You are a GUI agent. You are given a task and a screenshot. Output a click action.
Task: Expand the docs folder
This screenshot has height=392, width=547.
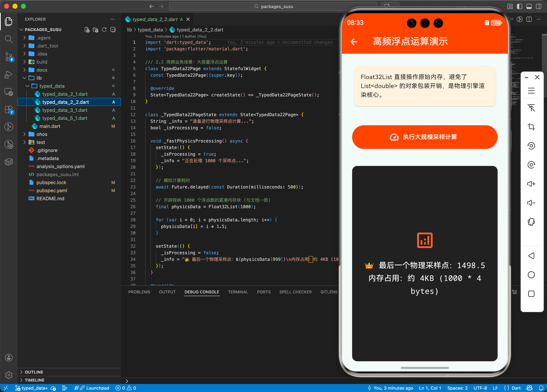click(x=42, y=70)
